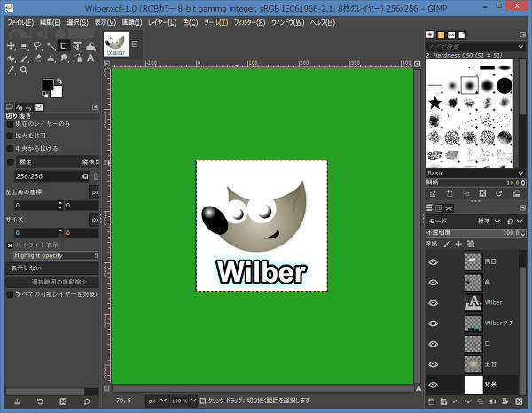The width and height of the screenshot is (532, 413).
Task: Select the Crop tool in the toolbox
Action: (64, 45)
